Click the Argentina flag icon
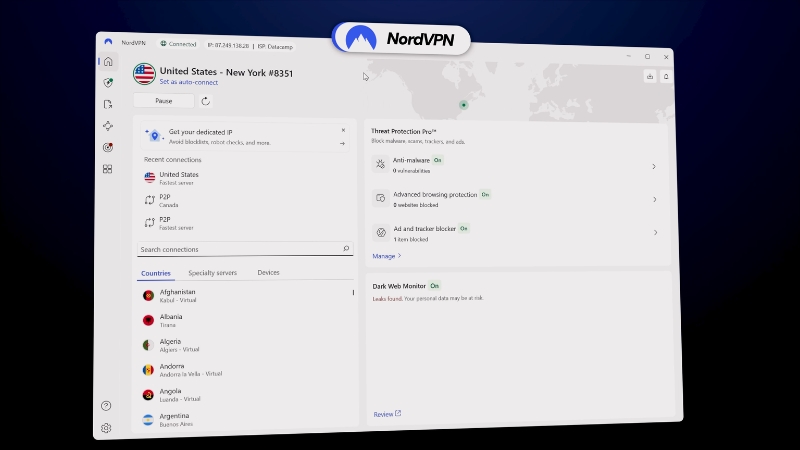 pyautogui.click(x=148, y=419)
